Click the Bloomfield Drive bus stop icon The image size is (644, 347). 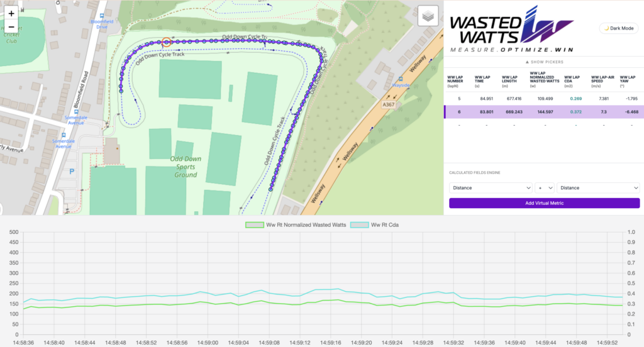102,16
